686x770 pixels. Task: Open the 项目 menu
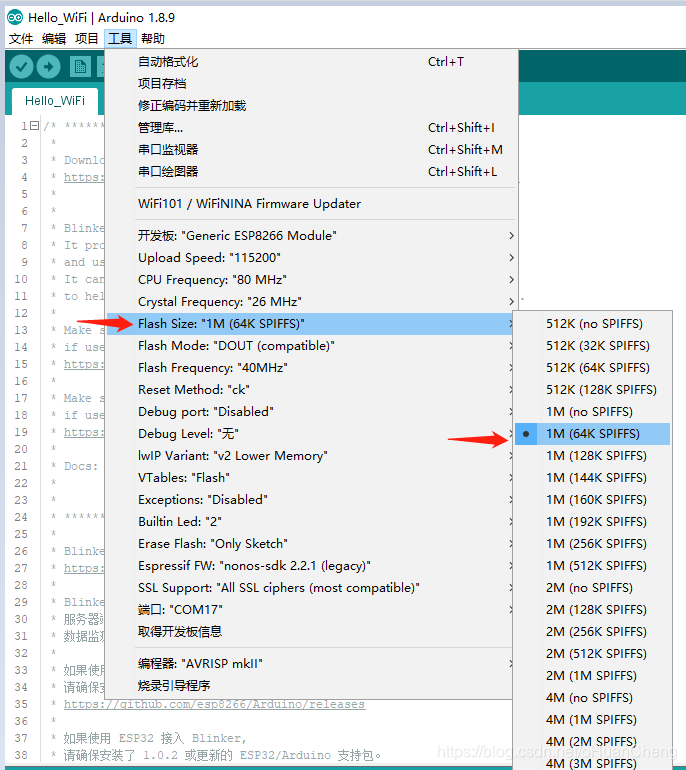[87, 38]
